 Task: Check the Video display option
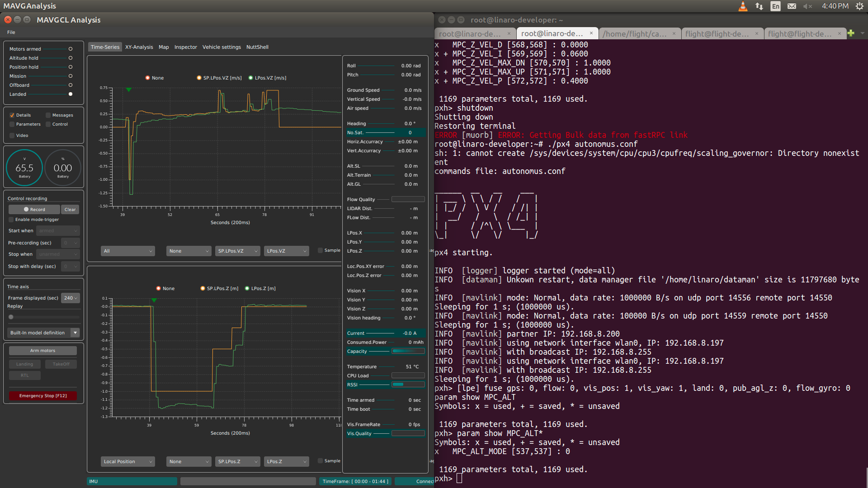coord(11,135)
